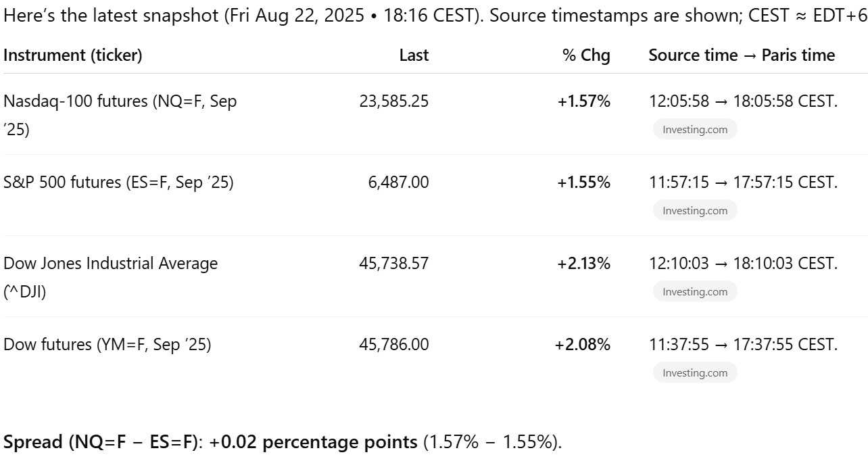Click Investing.com citation in the Dow Jones Industrial Average row
Image resolution: width=868 pixels, height=461 pixels.
694,292
